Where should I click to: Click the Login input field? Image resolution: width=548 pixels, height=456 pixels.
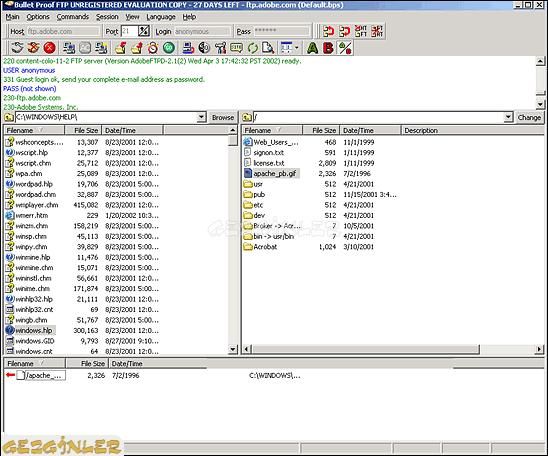pos(203,31)
